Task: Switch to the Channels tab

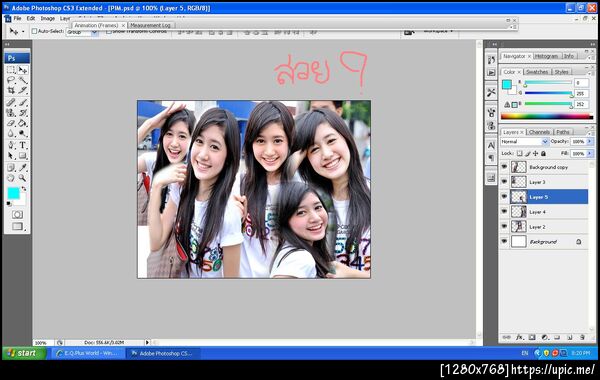Action: pyautogui.click(x=539, y=132)
